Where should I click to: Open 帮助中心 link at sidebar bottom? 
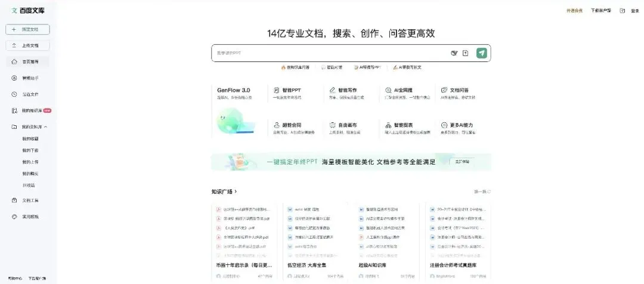(x=15, y=278)
